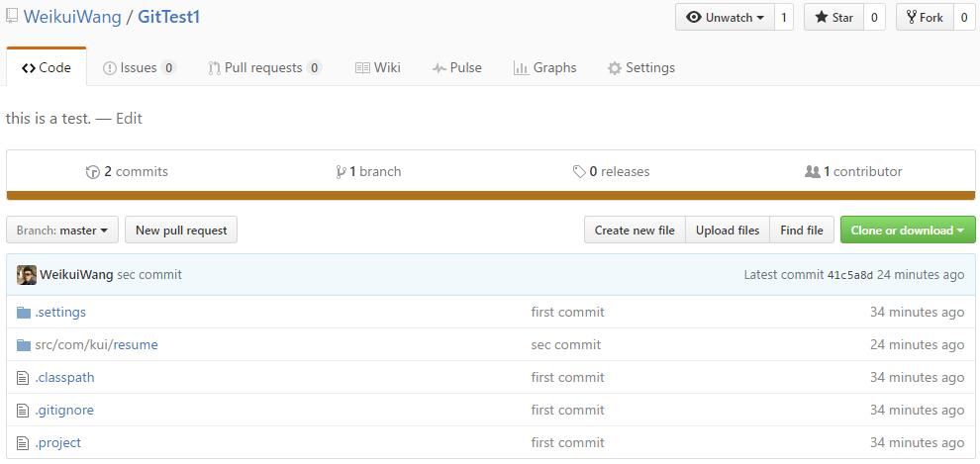
Task: Click the contributors people icon
Action: [x=813, y=172]
